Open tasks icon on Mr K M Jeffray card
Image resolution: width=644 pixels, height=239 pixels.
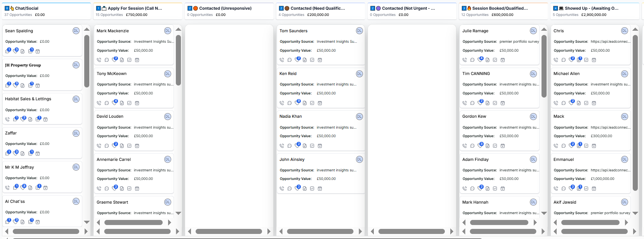(x=38, y=187)
